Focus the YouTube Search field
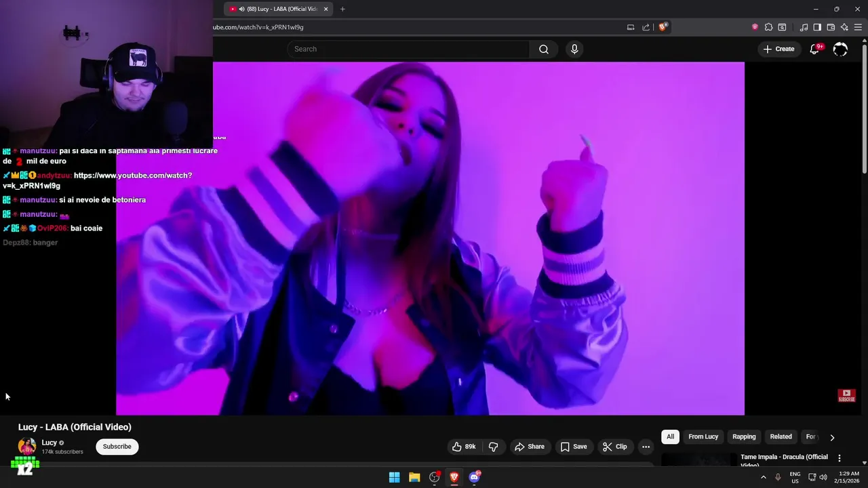The image size is (868, 488). click(x=408, y=49)
